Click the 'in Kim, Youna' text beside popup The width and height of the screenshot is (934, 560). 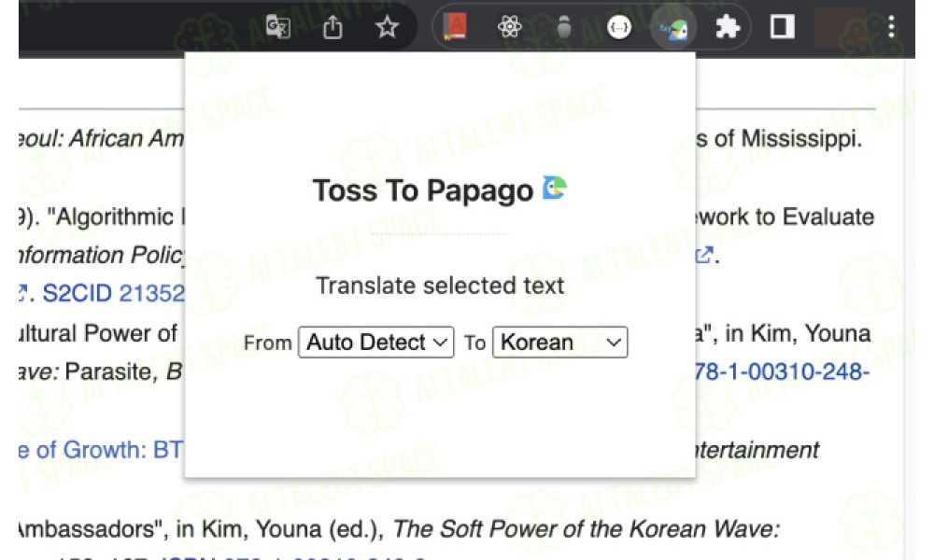pos(799,333)
